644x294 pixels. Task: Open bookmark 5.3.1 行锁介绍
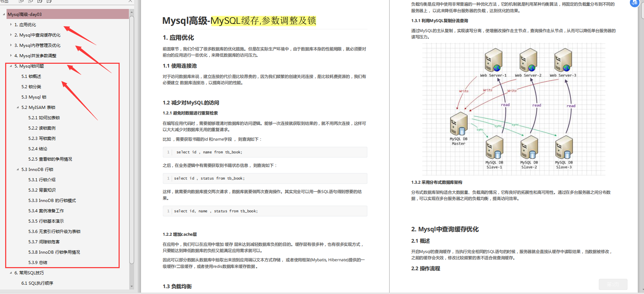click(42, 180)
